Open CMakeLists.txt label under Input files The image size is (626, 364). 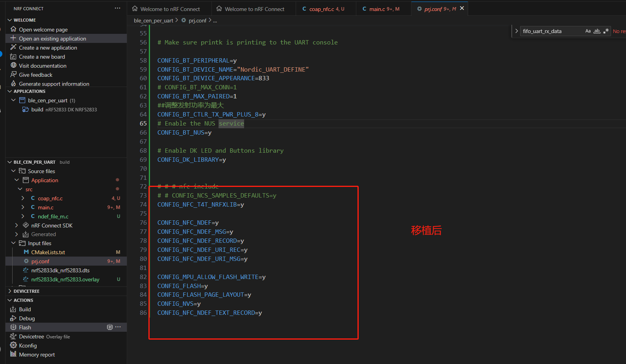[48, 252]
